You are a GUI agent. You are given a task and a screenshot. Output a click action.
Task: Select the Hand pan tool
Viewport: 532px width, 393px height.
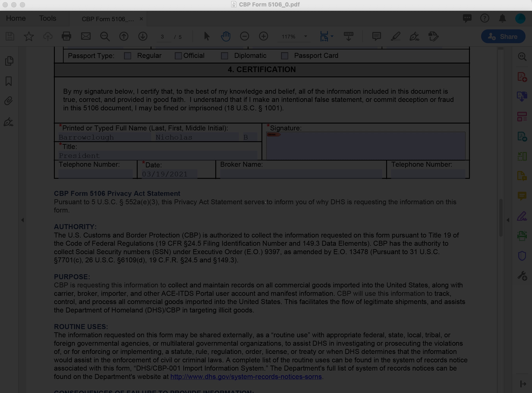click(225, 36)
